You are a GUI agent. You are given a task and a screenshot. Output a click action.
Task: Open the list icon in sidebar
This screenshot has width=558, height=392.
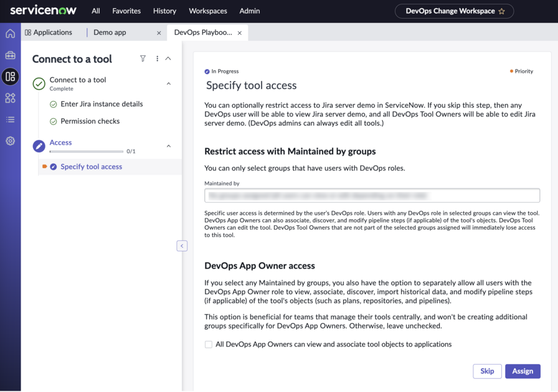point(11,119)
